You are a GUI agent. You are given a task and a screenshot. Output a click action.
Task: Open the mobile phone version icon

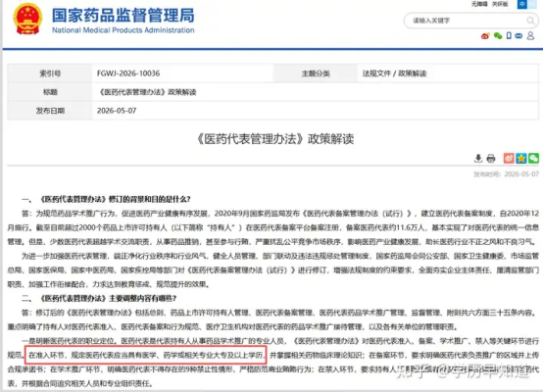point(509,35)
